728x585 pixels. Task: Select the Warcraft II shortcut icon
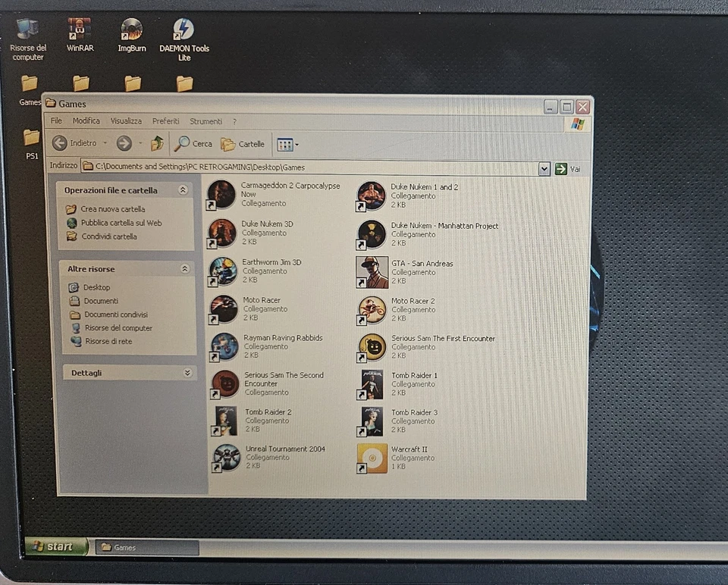pyautogui.click(x=372, y=458)
